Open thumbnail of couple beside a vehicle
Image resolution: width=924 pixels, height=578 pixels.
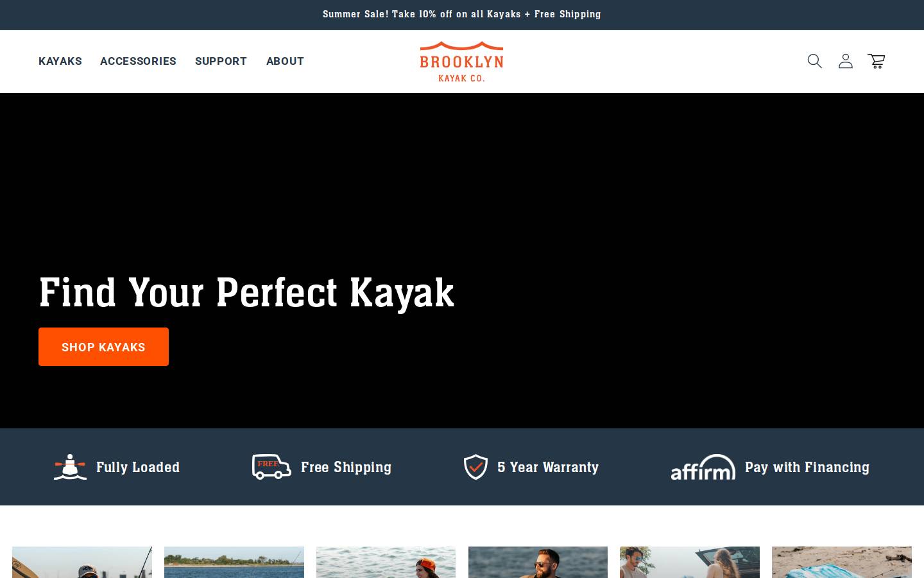(690, 563)
